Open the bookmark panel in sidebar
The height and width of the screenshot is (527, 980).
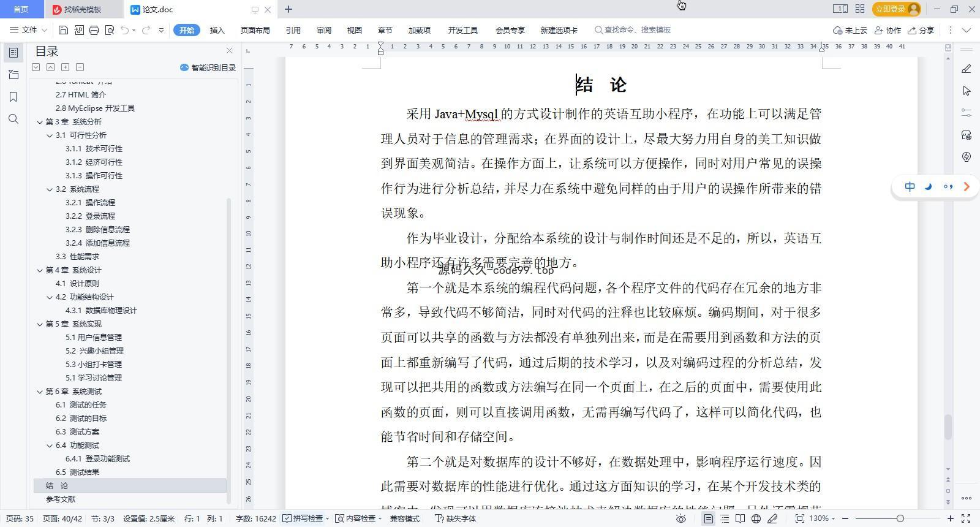(x=13, y=97)
